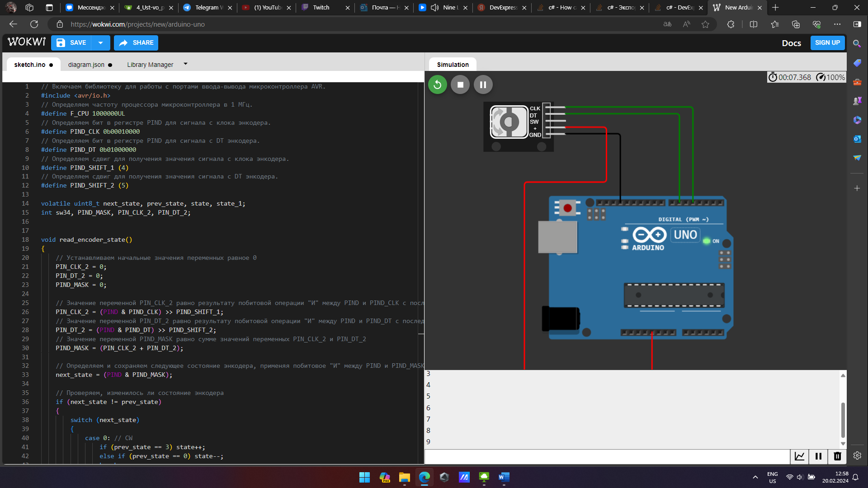Open dropdown next to Library Manager
Screen dimensions: 868x488
[x=185, y=64]
